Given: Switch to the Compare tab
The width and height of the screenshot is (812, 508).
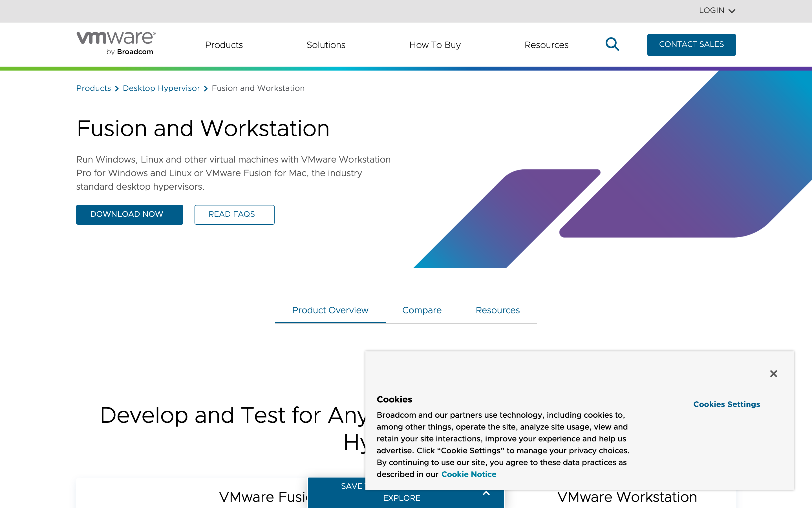Looking at the screenshot, I should coord(422,310).
